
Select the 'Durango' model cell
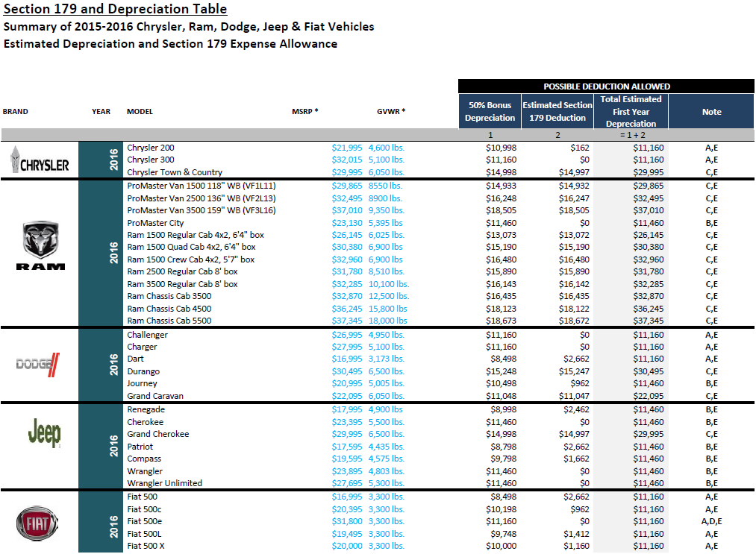143,371
